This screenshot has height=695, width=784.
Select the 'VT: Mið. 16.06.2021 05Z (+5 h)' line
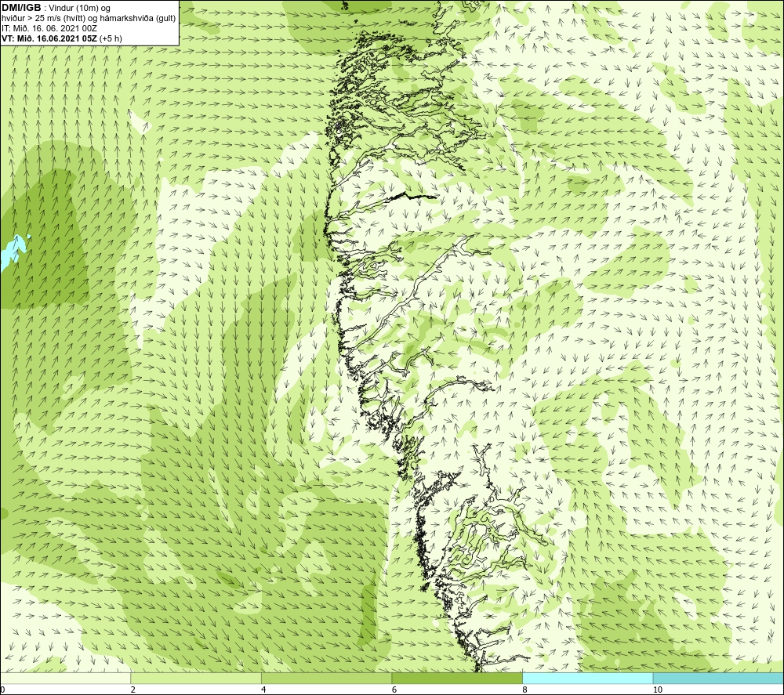[61, 38]
